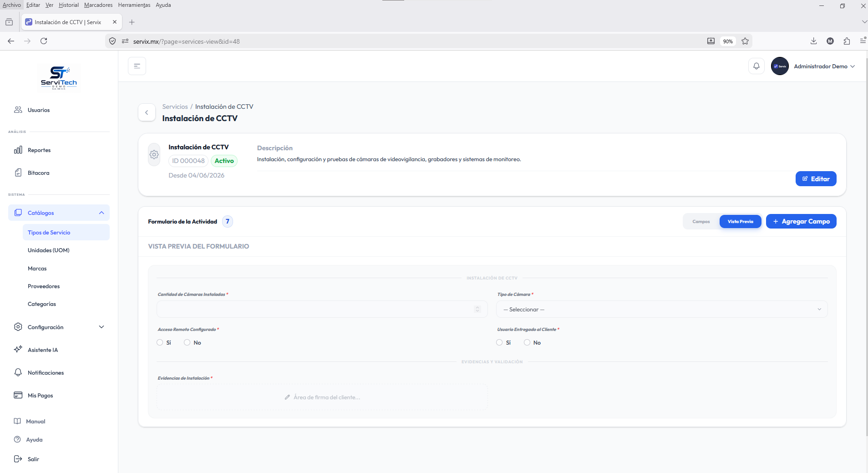Open the Ayuda browser menu
The width and height of the screenshot is (868, 473).
click(x=163, y=5)
